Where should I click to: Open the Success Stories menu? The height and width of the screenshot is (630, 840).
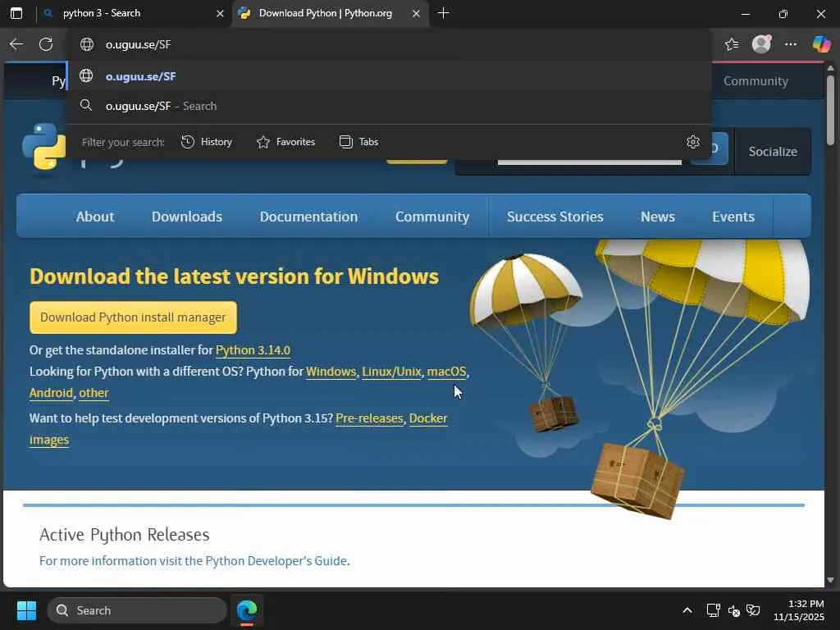pyautogui.click(x=555, y=217)
